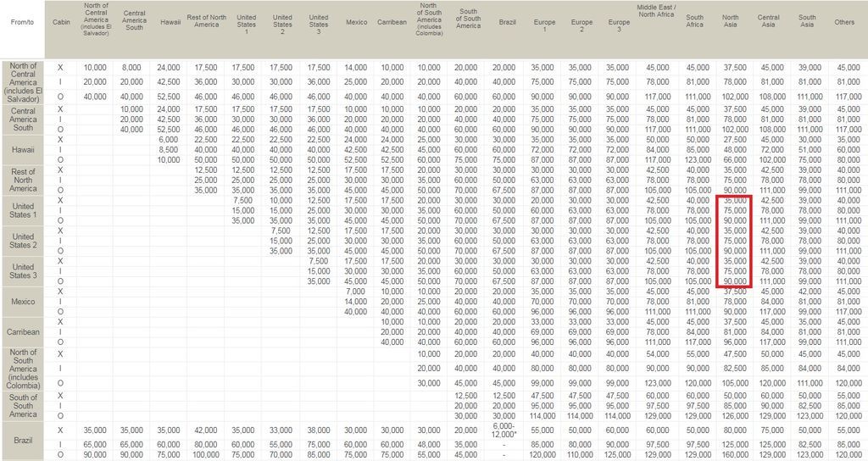
Task: Click the Carribean column header
Action: coord(392,22)
